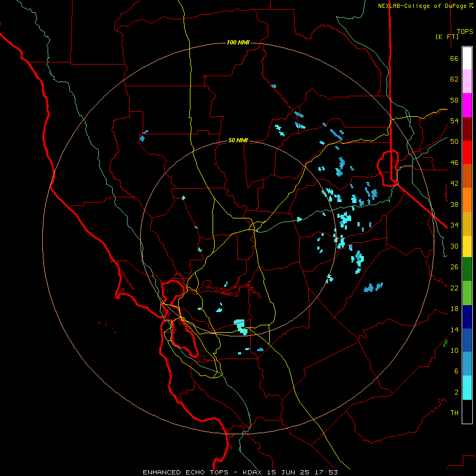
Task: Choose the navy blue legend swatch
Action: point(467,317)
